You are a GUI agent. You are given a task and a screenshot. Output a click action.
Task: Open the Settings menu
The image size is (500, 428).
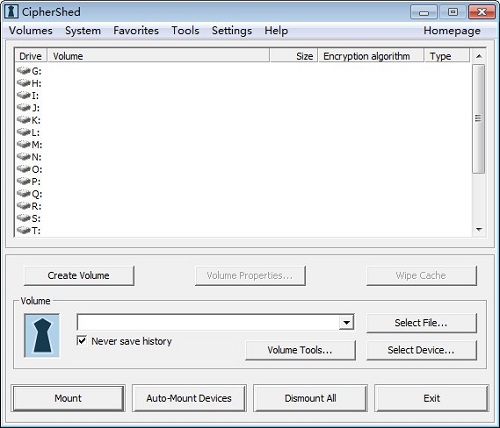[x=232, y=31]
